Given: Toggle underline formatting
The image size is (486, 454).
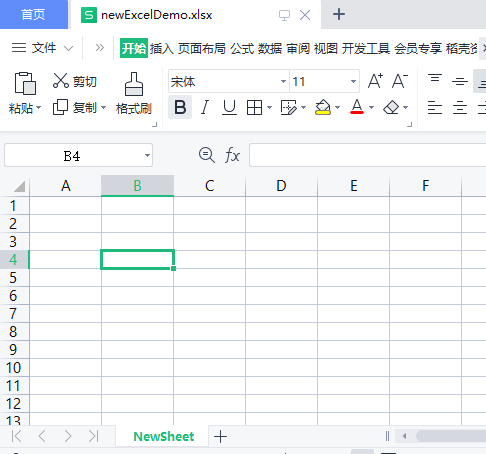Looking at the screenshot, I should tap(229, 107).
